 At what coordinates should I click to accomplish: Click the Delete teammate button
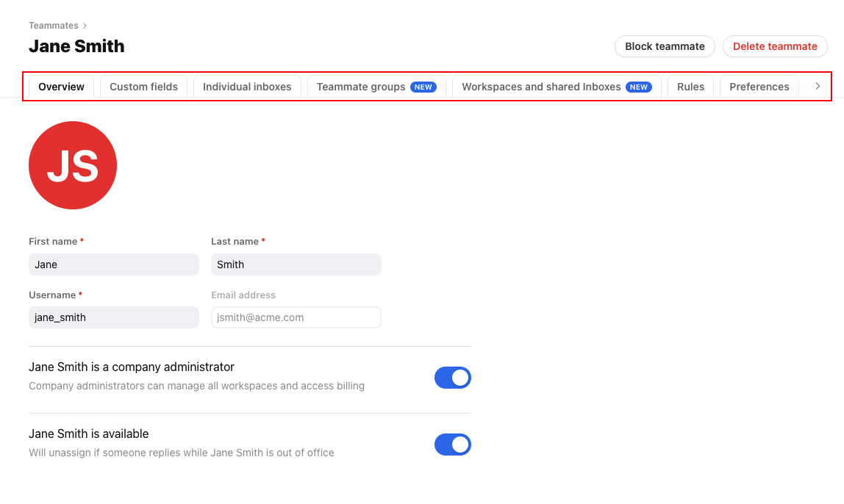point(775,46)
